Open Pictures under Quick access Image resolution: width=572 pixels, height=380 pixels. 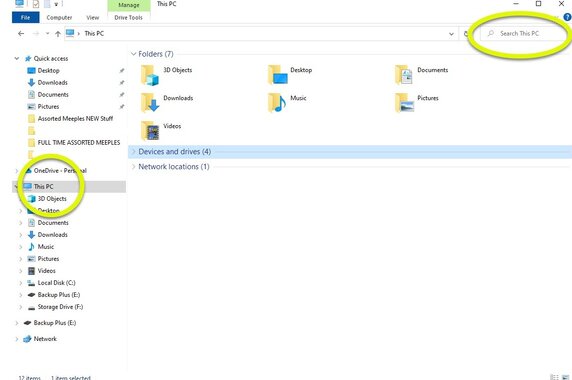point(48,106)
